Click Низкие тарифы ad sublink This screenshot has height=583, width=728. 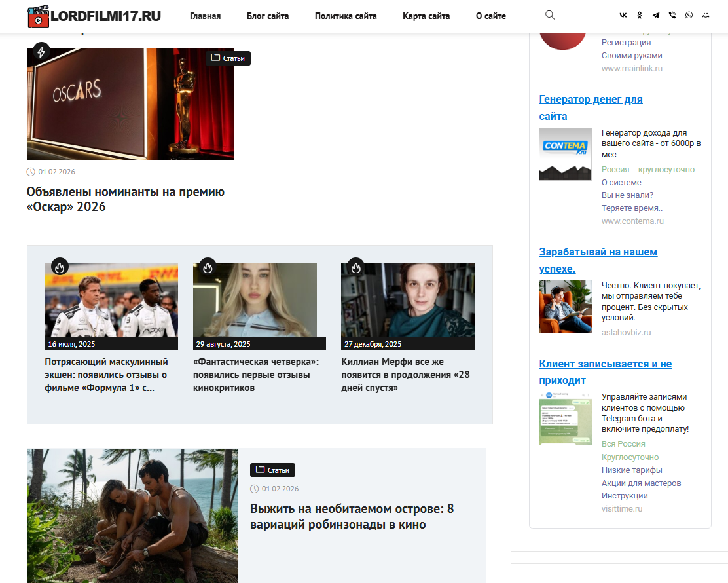(632, 470)
